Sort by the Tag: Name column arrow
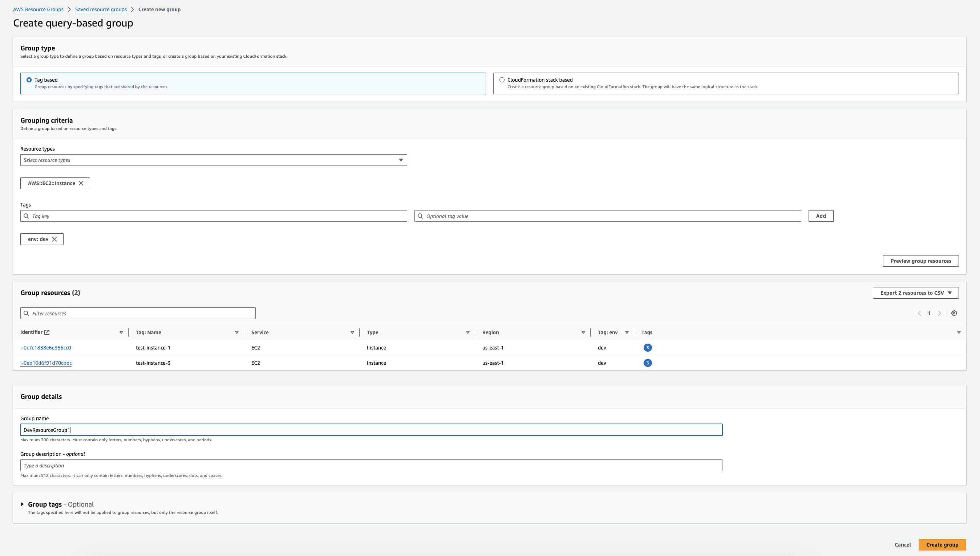 point(236,332)
